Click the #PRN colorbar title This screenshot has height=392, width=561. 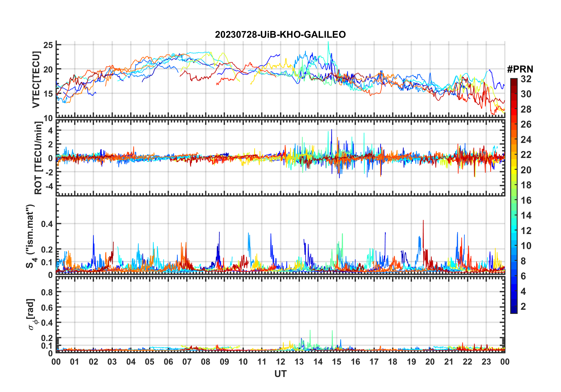(x=520, y=69)
